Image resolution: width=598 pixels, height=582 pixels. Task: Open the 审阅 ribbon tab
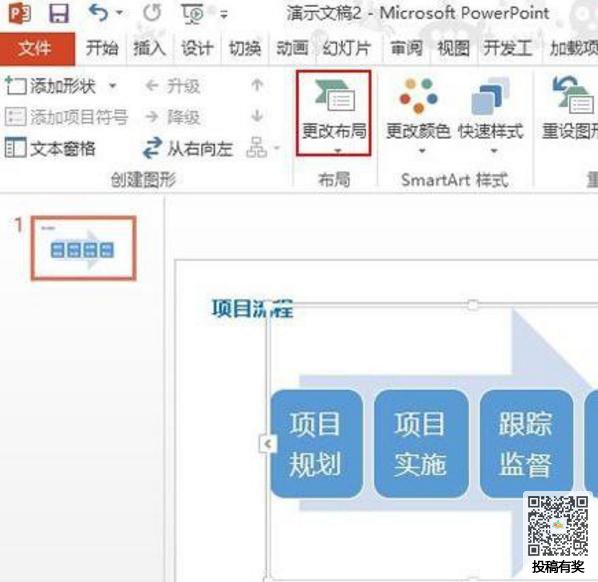406,48
